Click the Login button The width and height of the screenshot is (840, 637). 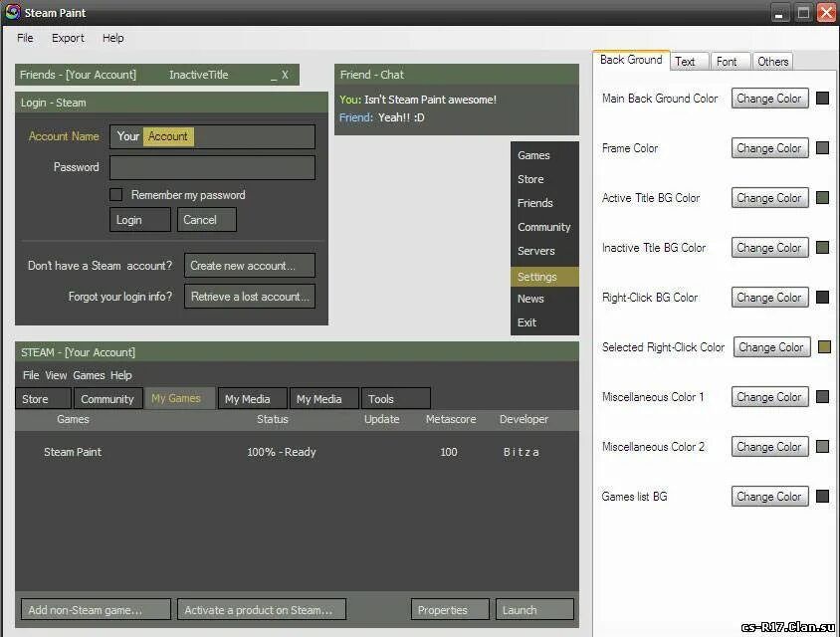click(x=139, y=220)
